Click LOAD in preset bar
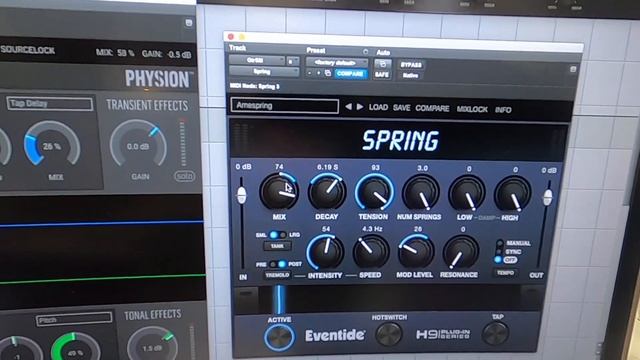Image resolution: width=640 pixels, height=360 pixels. [x=378, y=107]
